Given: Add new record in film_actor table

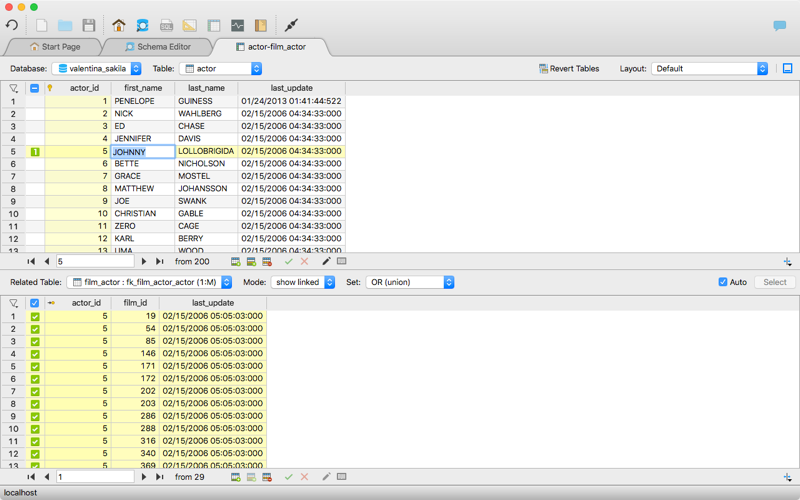Looking at the screenshot, I should click(236, 477).
